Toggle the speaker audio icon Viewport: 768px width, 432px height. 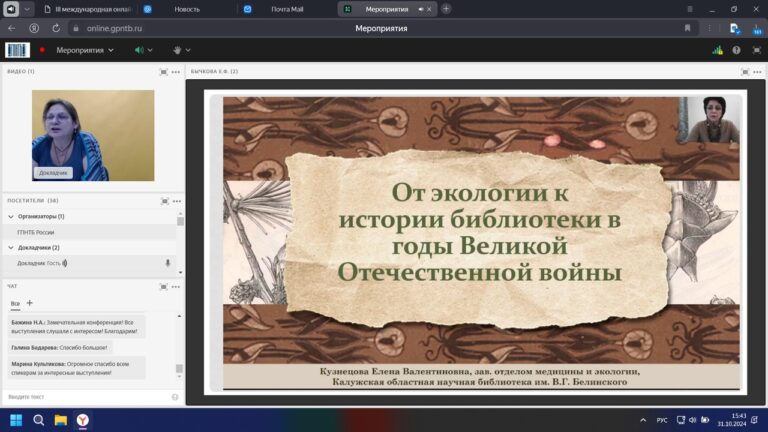(138, 49)
